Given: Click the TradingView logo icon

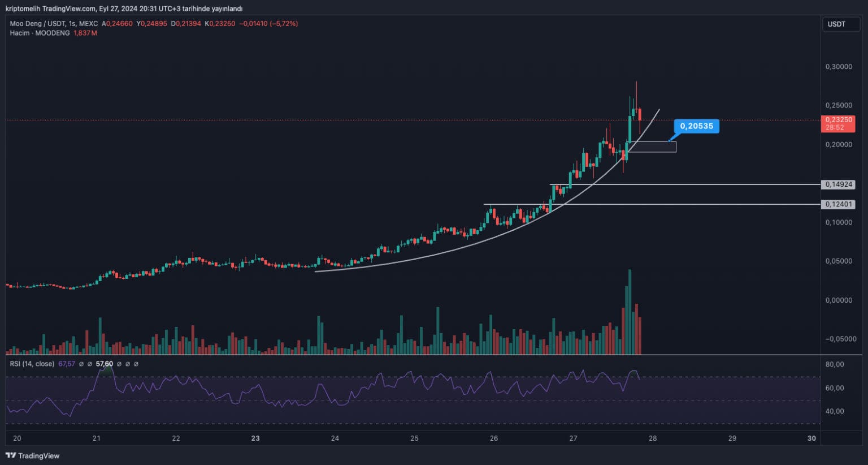Looking at the screenshot, I should click(10, 455).
